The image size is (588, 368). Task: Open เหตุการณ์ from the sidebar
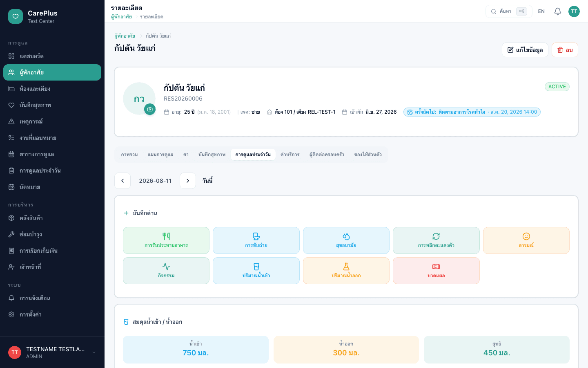(x=52, y=121)
